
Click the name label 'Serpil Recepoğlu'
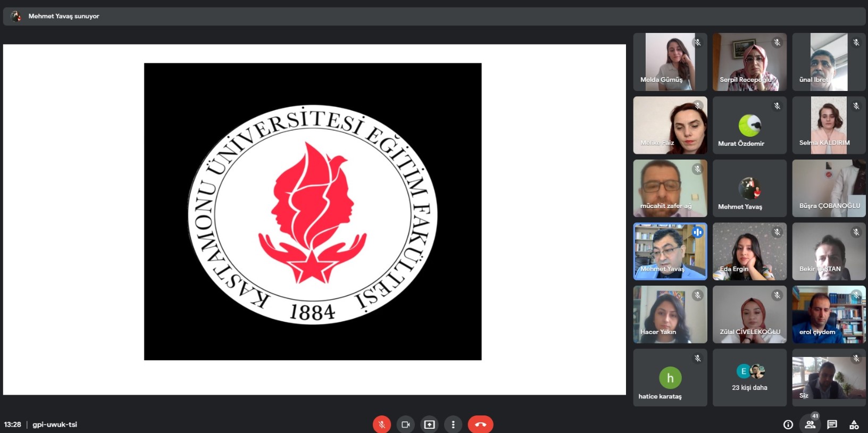pyautogui.click(x=746, y=80)
